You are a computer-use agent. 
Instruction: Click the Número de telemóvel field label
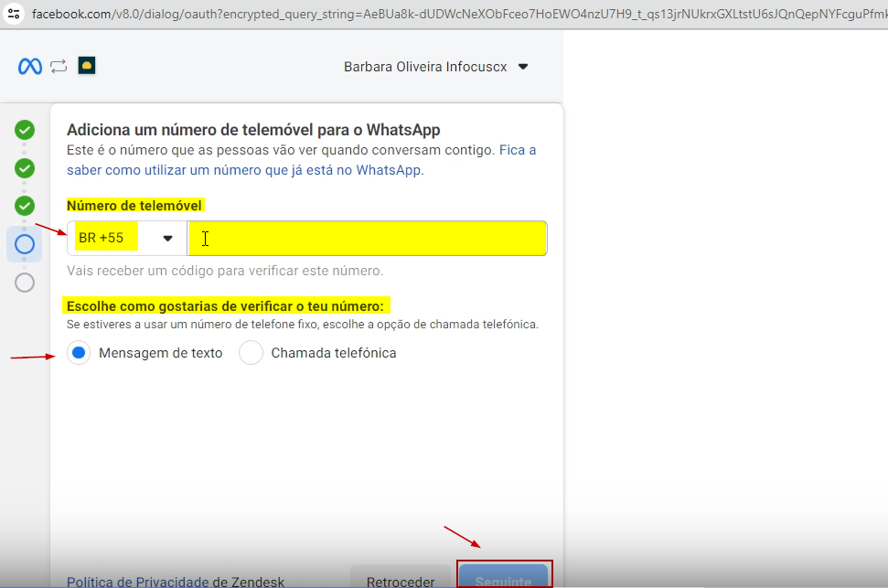134,206
